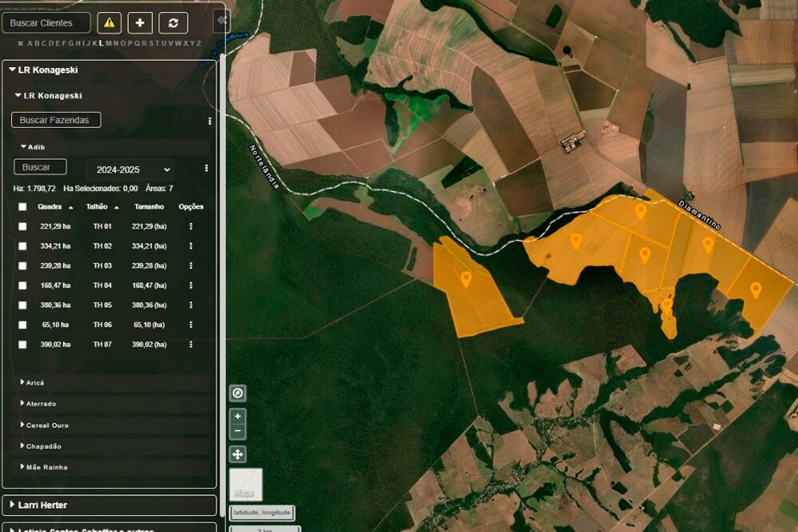Check the 168,47 ha TH 04 checkbox

(22, 286)
